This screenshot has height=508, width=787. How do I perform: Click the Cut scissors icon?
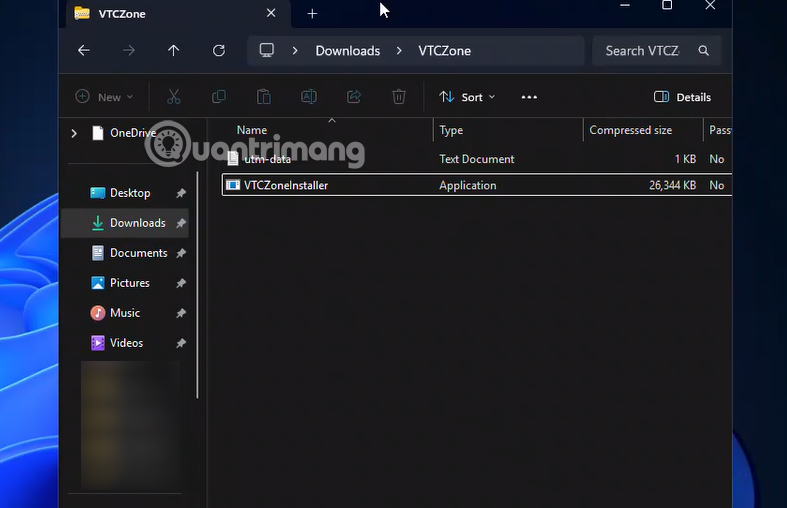point(174,97)
